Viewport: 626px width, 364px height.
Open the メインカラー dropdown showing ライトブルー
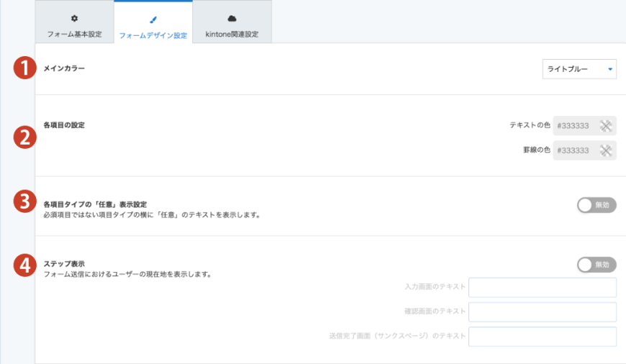pyautogui.click(x=579, y=69)
